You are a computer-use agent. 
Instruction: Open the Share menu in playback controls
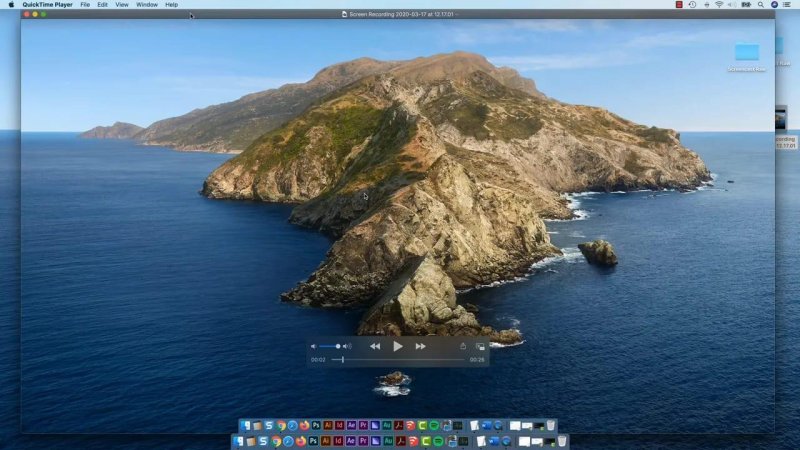[x=463, y=346]
